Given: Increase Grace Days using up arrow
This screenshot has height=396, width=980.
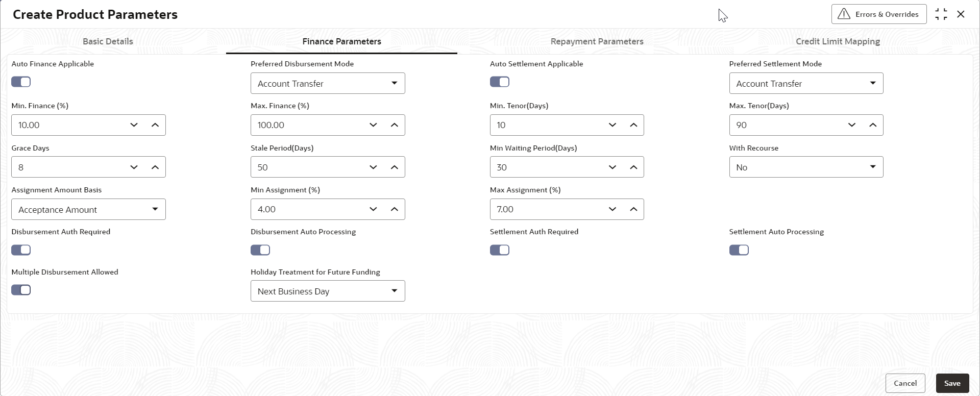Looking at the screenshot, I should [x=155, y=167].
